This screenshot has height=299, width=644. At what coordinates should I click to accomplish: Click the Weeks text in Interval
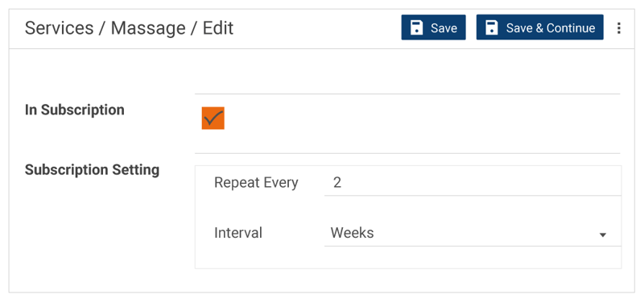353,233
